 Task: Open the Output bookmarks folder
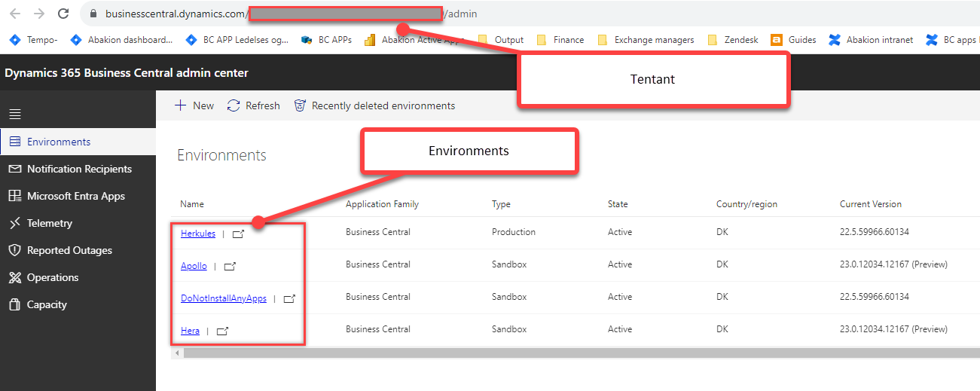(501, 40)
